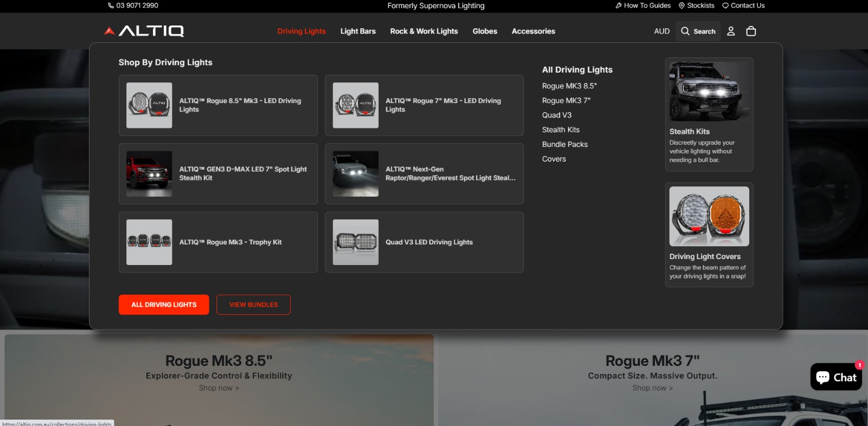Open the Light Bars menu

pyautogui.click(x=358, y=31)
